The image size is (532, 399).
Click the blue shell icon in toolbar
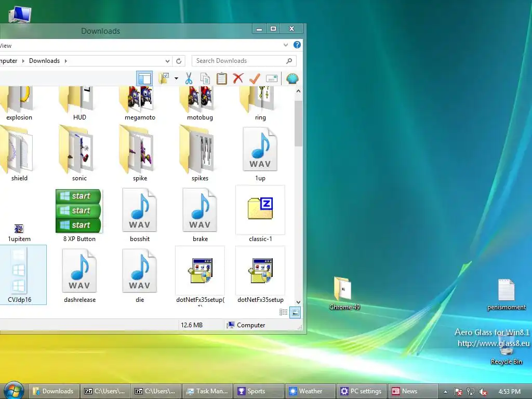coord(292,79)
